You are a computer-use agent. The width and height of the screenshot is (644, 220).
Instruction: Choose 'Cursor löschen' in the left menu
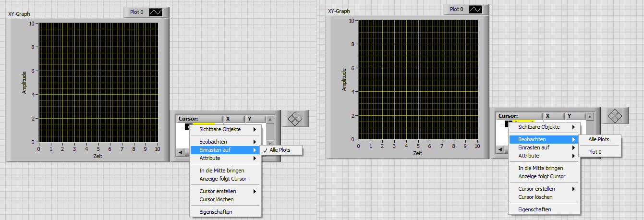217,199
